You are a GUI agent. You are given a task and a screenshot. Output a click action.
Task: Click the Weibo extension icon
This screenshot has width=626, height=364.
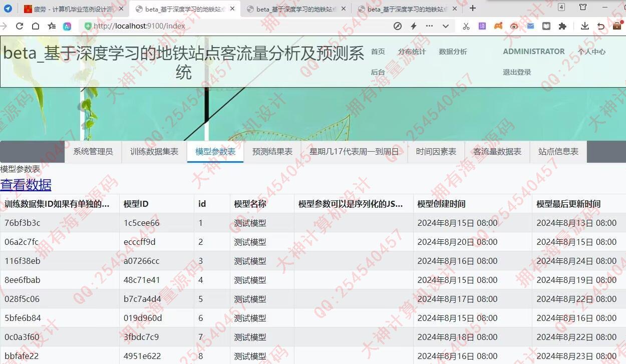514,26
